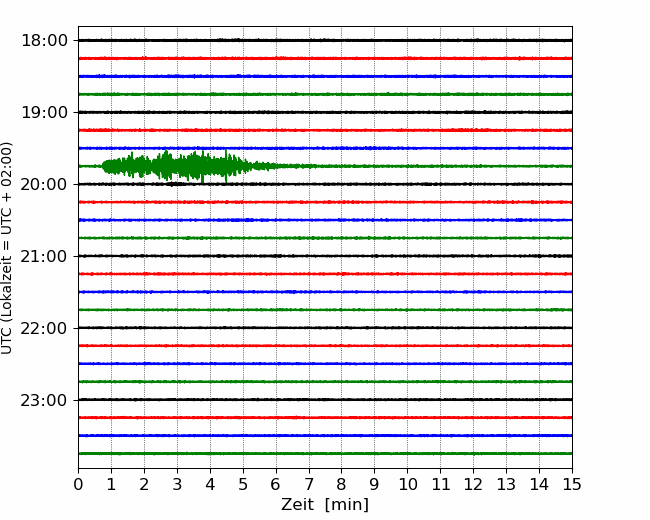Viewport: 650px width, 520px height.
Task: Click the black trace at 21:00
Action: (325, 256)
